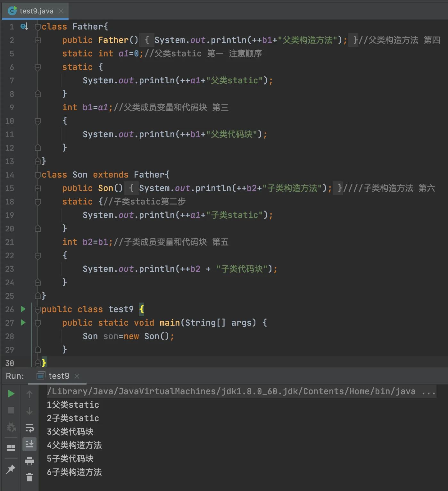The height and width of the screenshot is (491, 448).
Task: Place cursor on 'int b1=a1;' line
Action: coord(87,107)
